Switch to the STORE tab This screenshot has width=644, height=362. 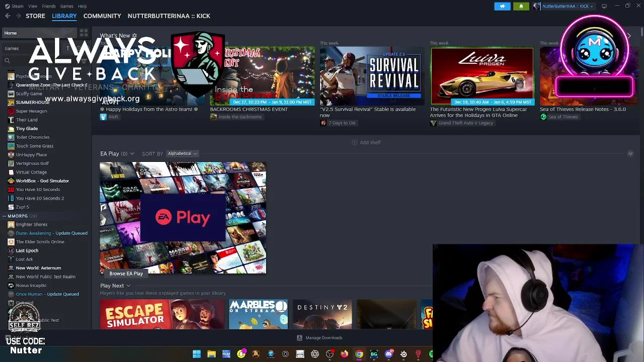(35, 16)
